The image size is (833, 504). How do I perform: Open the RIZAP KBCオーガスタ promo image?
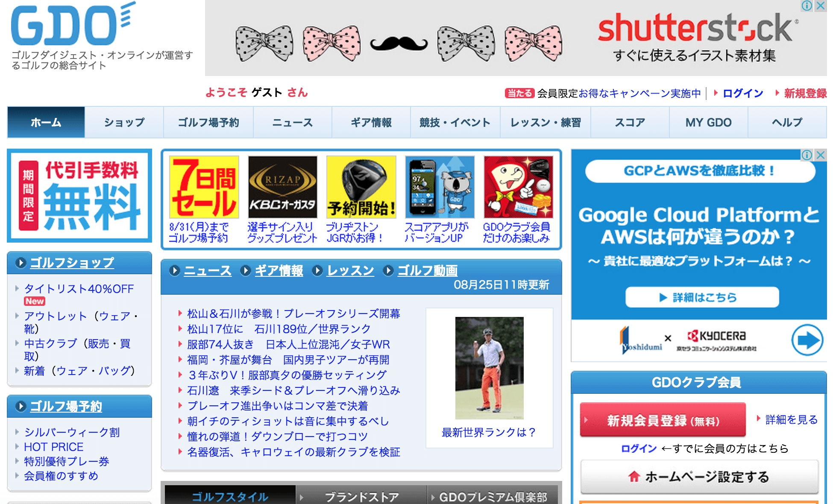(x=282, y=187)
